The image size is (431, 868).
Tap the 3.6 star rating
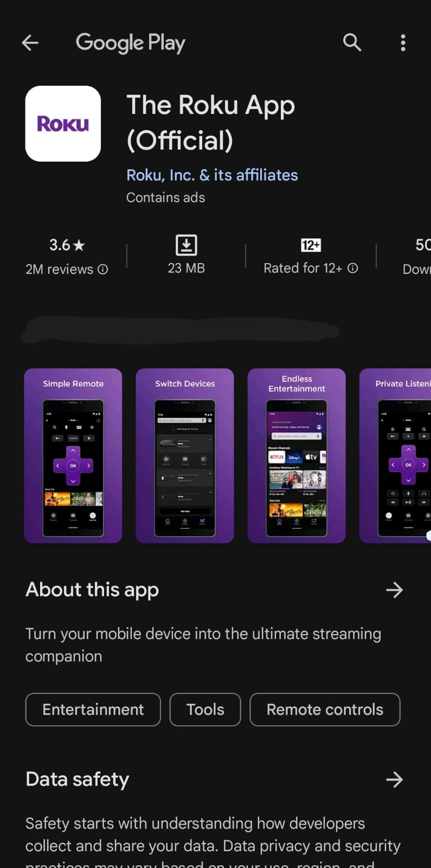click(x=67, y=245)
